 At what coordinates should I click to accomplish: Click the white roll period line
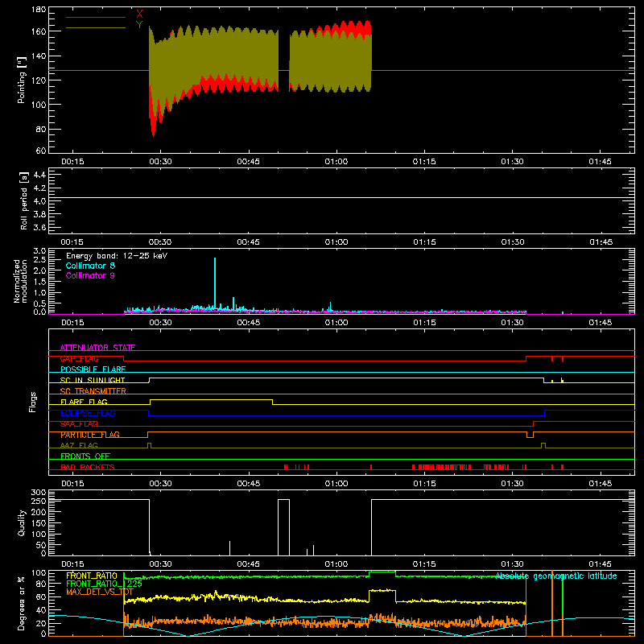tap(341, 197)
